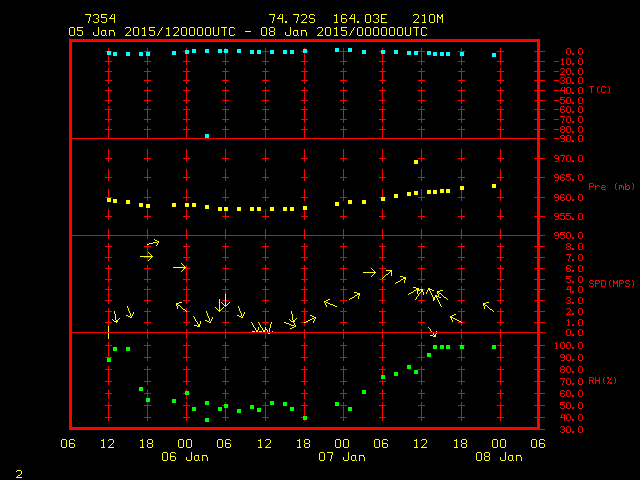
Task: Click the 07 Jan date label
Action: click(x=342, y=457)
